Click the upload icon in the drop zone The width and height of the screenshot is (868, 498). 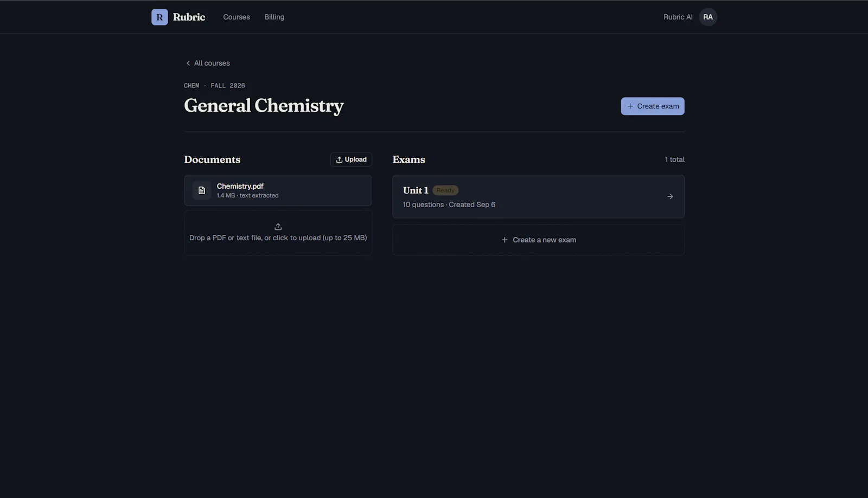coord(278,226)
